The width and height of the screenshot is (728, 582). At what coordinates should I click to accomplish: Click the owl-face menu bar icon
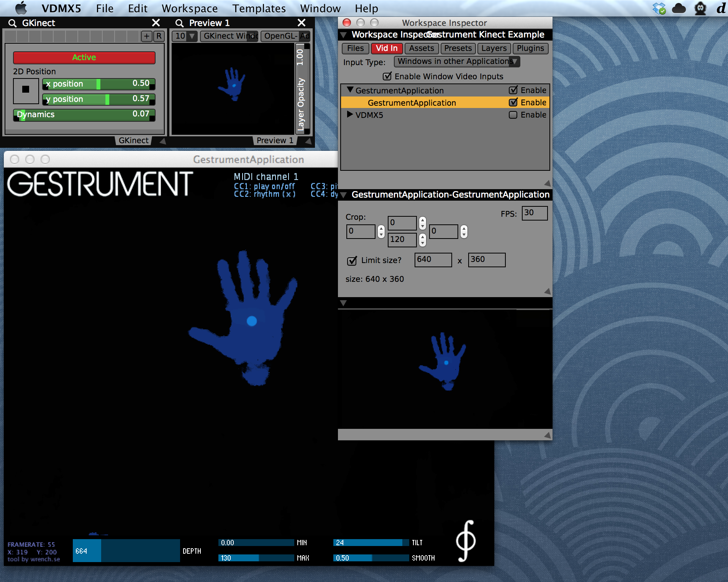coord(700,8)
